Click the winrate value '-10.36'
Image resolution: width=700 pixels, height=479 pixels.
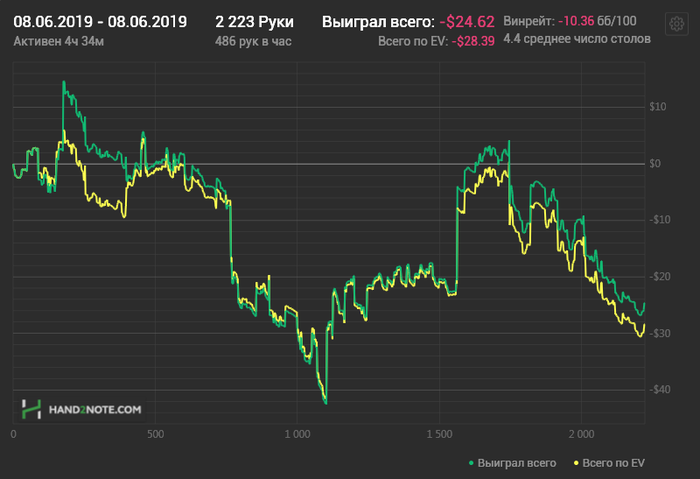[576, 21]
